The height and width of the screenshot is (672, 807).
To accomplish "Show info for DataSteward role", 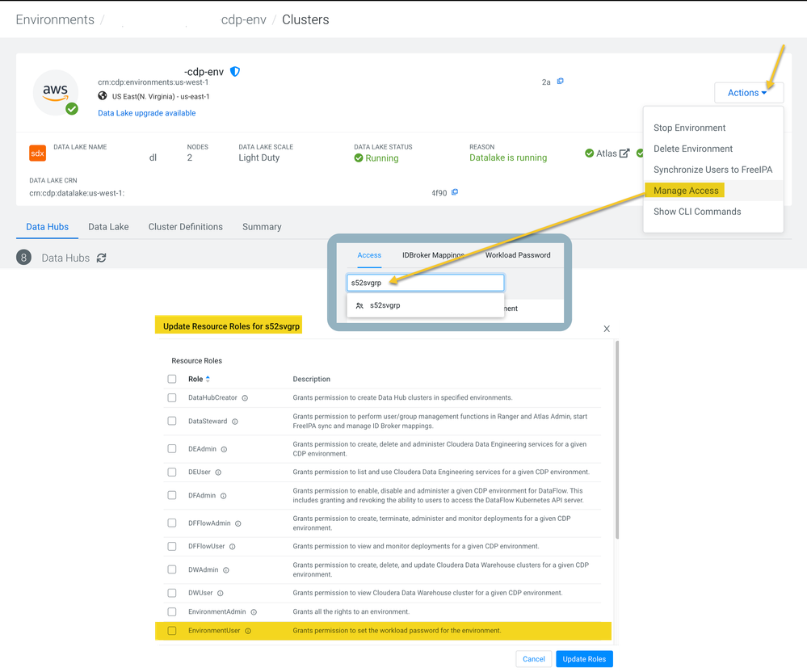I will [235, 422].
